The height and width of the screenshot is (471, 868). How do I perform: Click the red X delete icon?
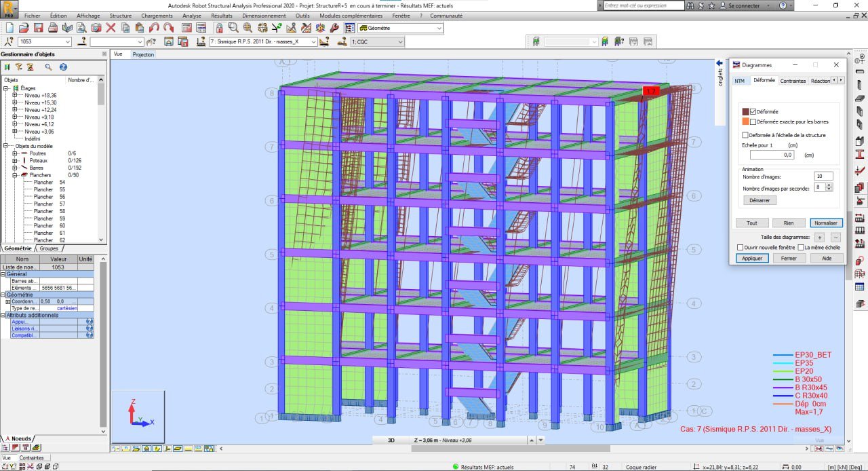click(111, 28)
